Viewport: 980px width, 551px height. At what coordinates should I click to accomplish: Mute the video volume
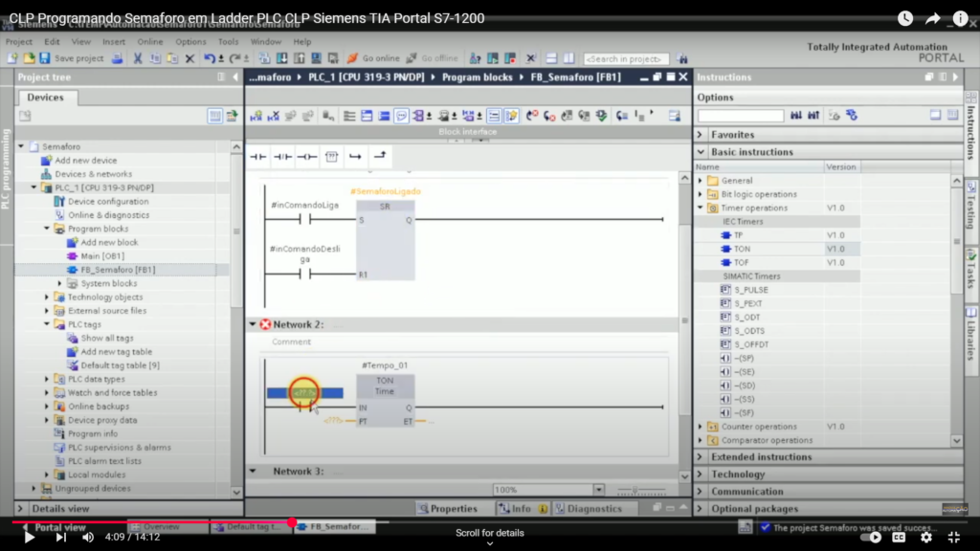[88, 537]
